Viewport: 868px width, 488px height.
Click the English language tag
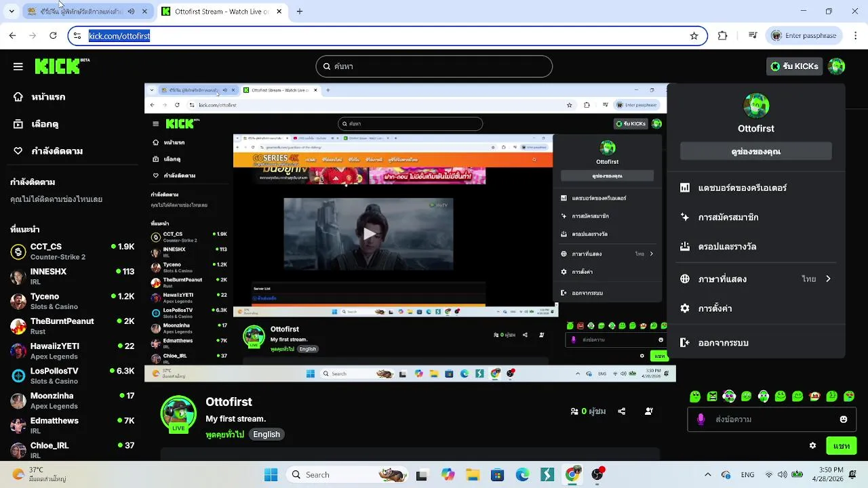(267, 434)
